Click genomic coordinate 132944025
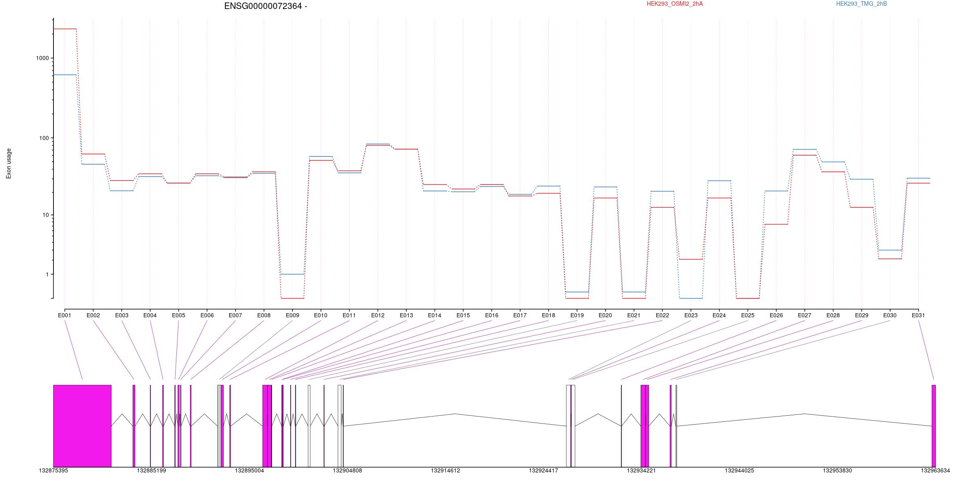This screenshot has width=980, height=490. [x=739, y=471]
